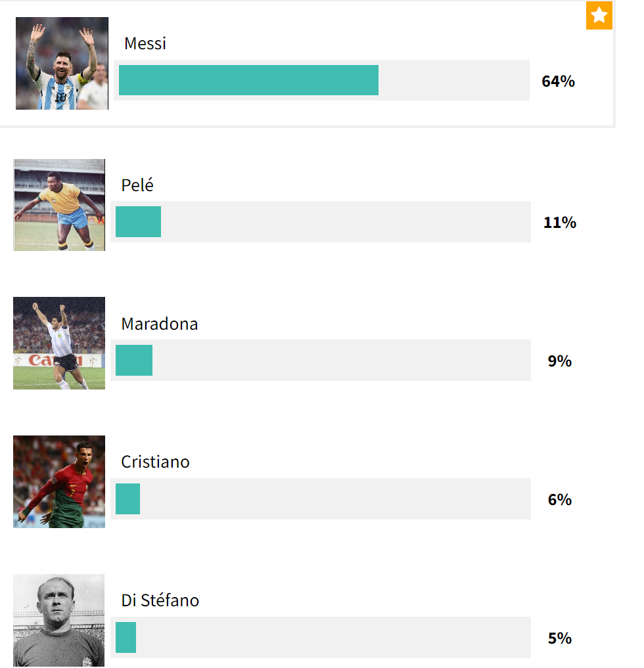Click the Di Stéfano name label
Image resolution: width=644 pixels, height=668 pixels.
click(x=160, y=600)
